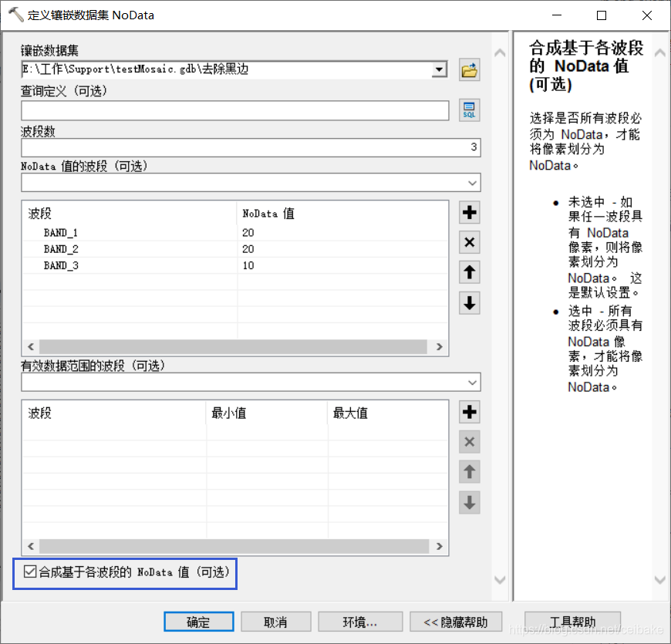Click the band count field showing 3
The height and width of the screenshot is (644, 671).
tap(251, 147)
